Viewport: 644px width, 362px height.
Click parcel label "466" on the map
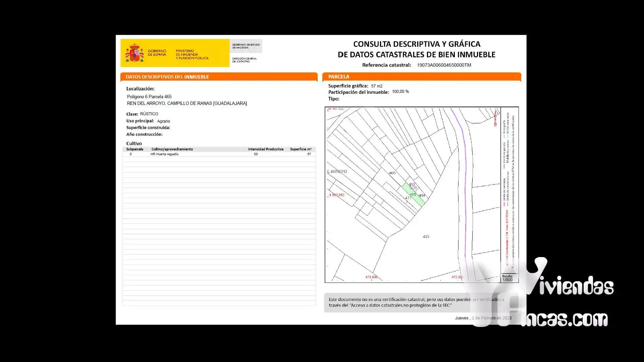pyautogui.click(x=392, y=173)
